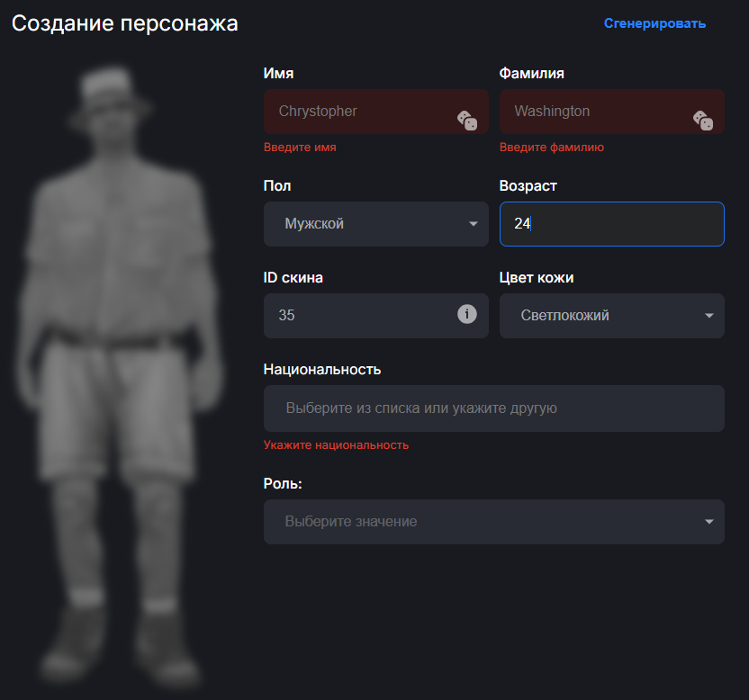The image size is (749, 700).
Task: Open the Пол dropdown showing Мужской
Action: (376, 224)
